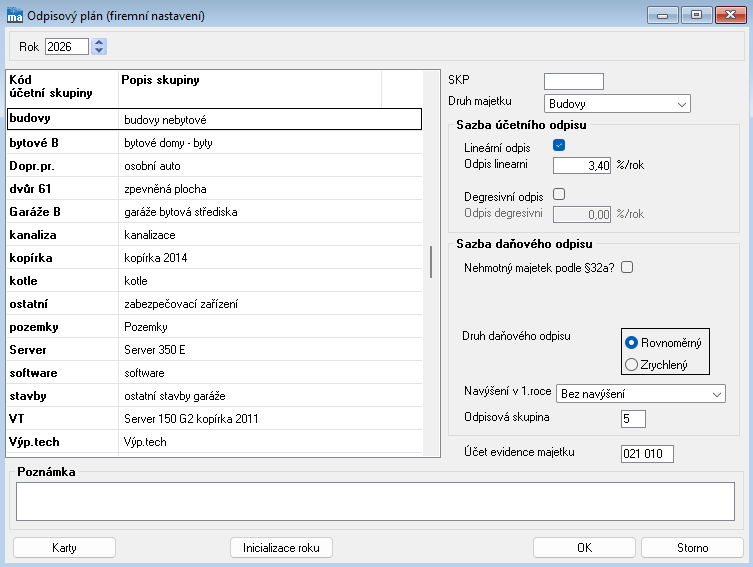Click the app icon in the title bar

[14, 15]
